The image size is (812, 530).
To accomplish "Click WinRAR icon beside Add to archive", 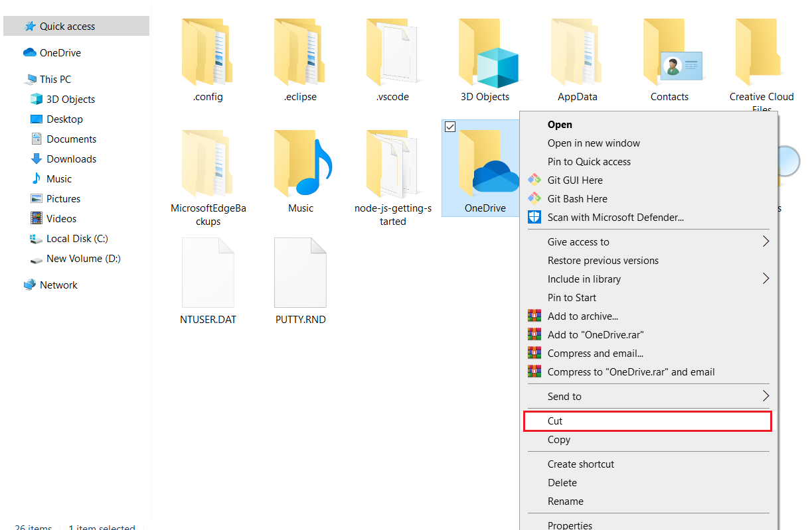I will point(534,316).
